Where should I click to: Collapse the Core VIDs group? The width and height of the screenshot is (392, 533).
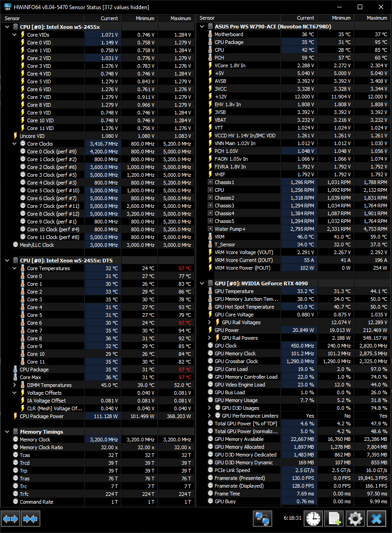point(15,35)
